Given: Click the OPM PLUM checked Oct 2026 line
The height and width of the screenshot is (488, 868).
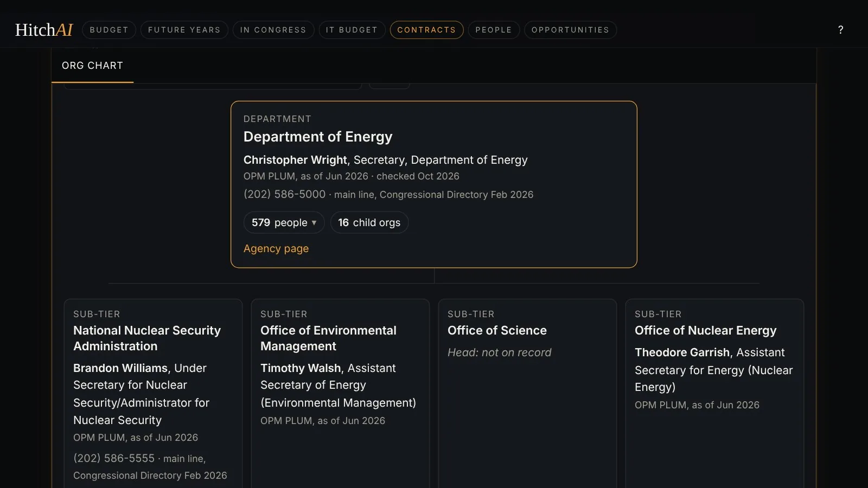Looking at the screenshot, I should click(352, 176).
